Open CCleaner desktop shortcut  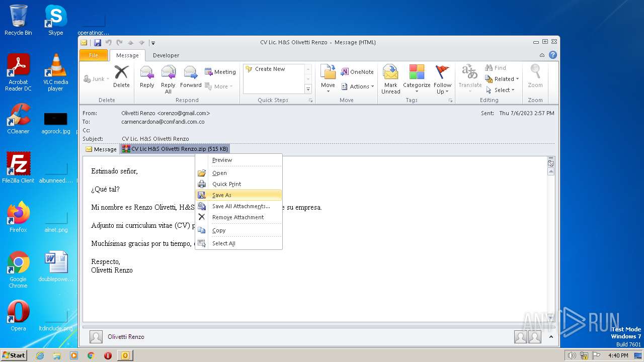coord(18,119)
